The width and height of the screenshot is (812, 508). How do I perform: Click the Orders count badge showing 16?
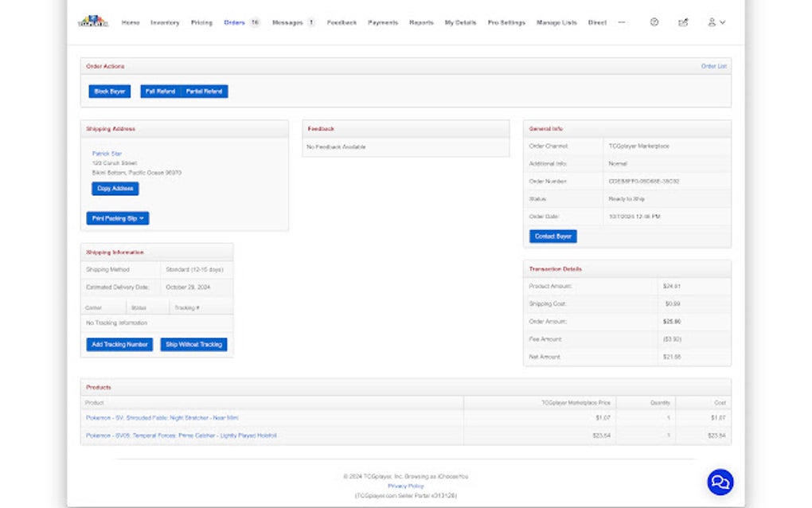(x=255, y=22)
